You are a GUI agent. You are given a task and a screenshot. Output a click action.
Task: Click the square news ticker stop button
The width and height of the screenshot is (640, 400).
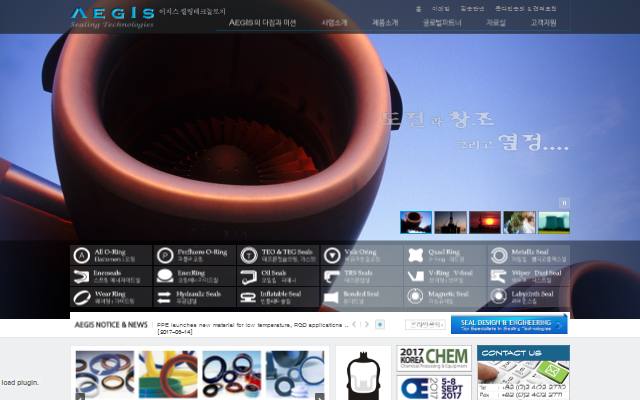click(380, 324)
